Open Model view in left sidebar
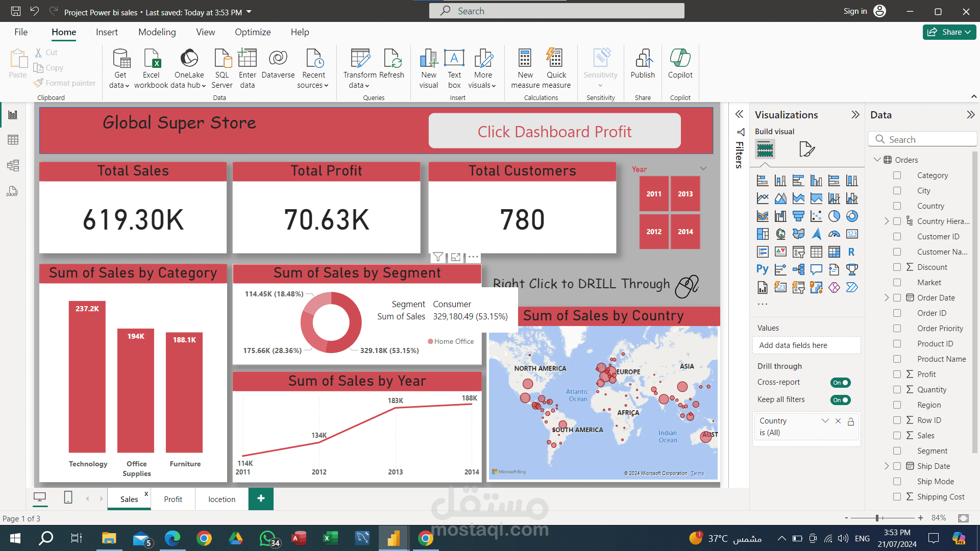Viewport: 980px width, 551px height. coord(13,165)
